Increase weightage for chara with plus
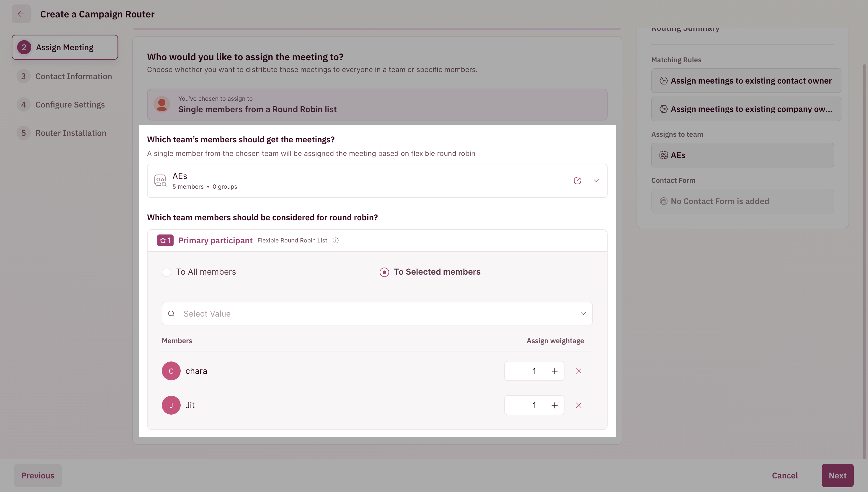The image size is (868, 492). (x=554, y=371)
